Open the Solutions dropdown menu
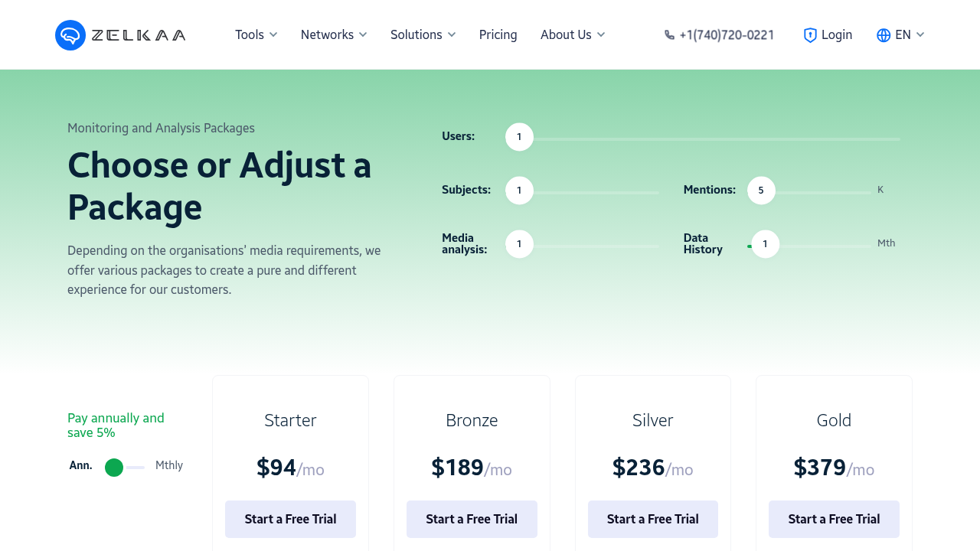This screenshot has height=551, width=980. click(x=423, y=35)
